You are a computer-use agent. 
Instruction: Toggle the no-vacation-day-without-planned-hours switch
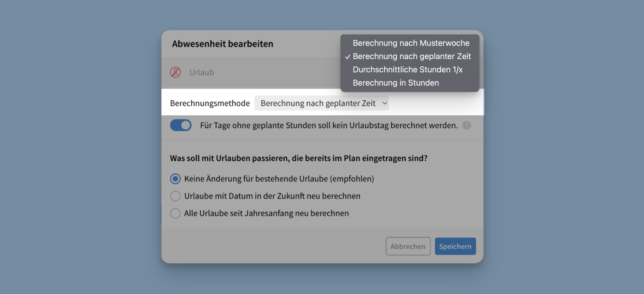click(x=181, y=125)
